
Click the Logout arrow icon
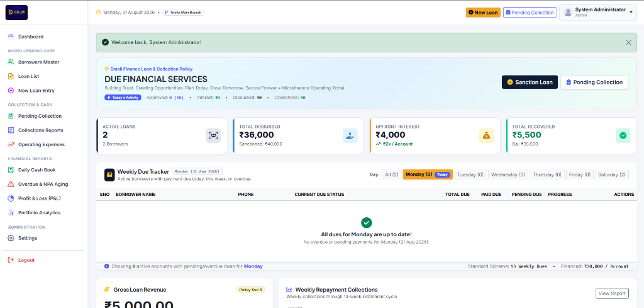point(11,260)
